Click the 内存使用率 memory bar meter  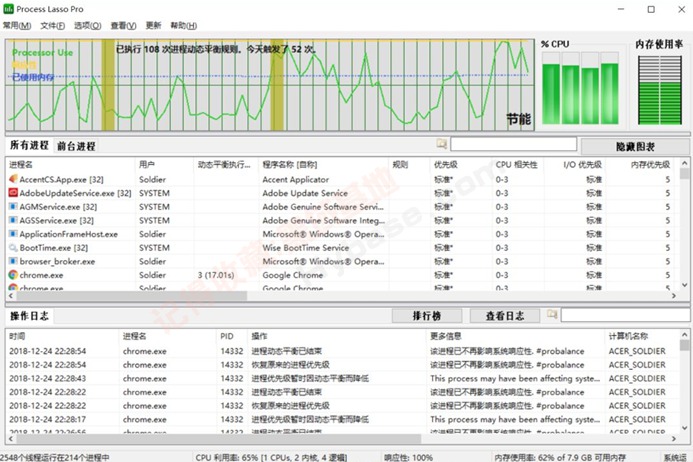click(x=659, y=90)
